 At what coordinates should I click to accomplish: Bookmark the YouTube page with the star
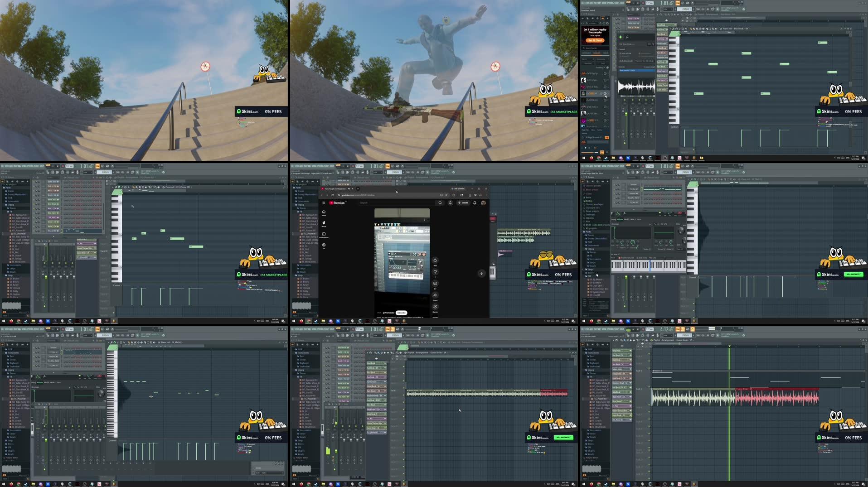point(446,195)
